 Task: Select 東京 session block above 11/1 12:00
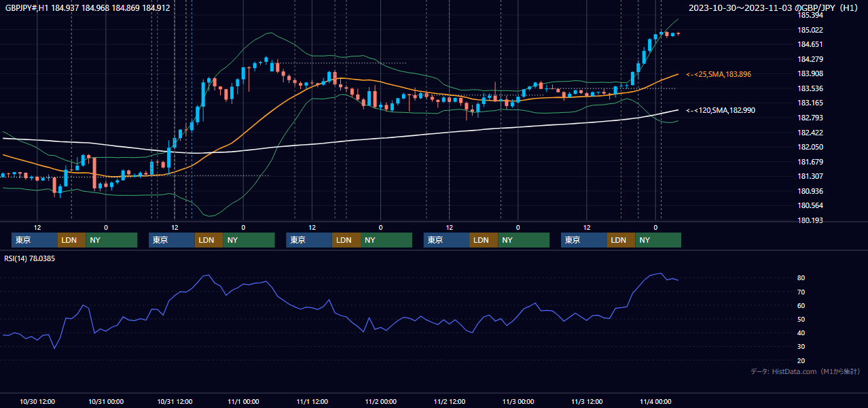coord(309,240)
